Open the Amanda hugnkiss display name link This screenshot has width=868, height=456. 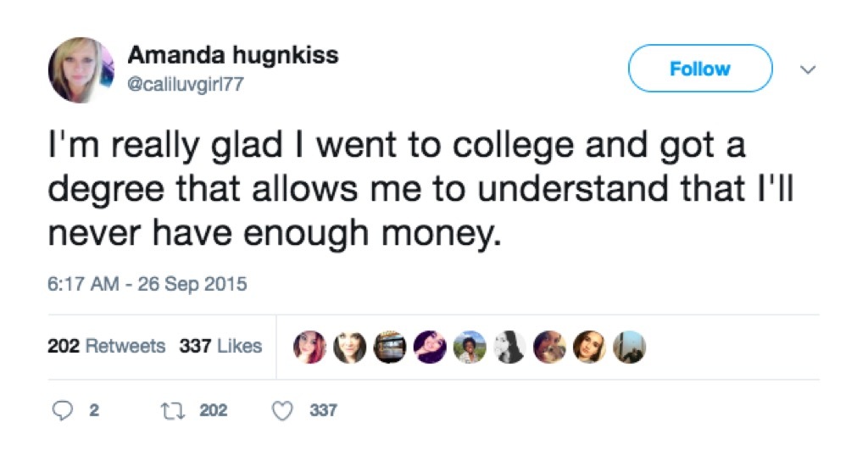[233, 56]
